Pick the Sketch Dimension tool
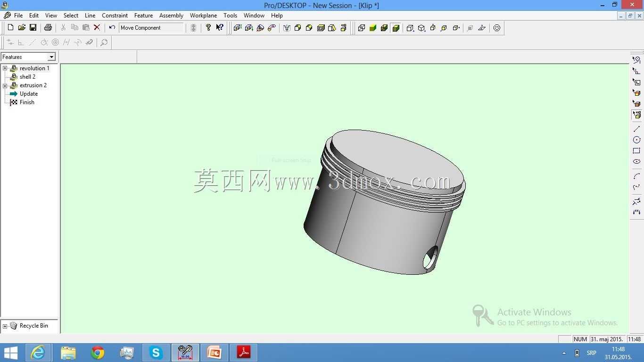644x362 pixels. click(636, 212)
